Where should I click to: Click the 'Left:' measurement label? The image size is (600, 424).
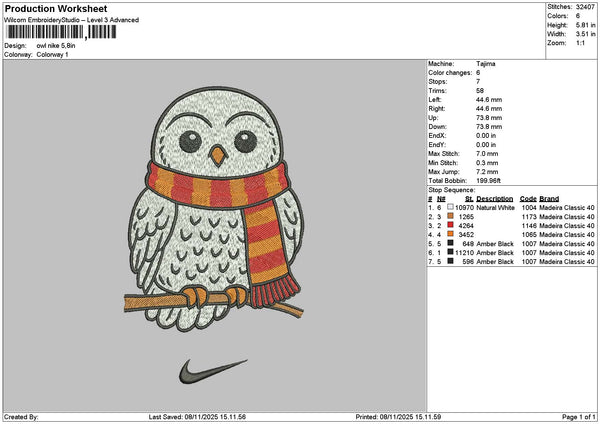[x=435, y=99]
